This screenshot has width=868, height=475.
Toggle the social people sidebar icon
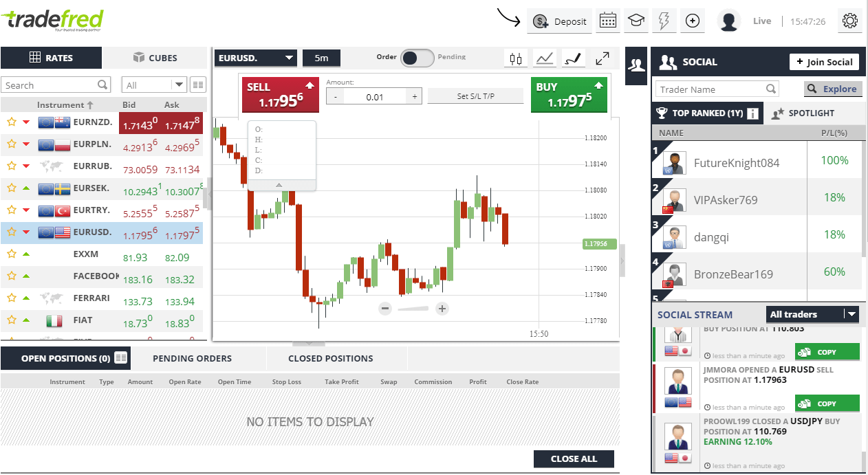click(x=637, y=66)
